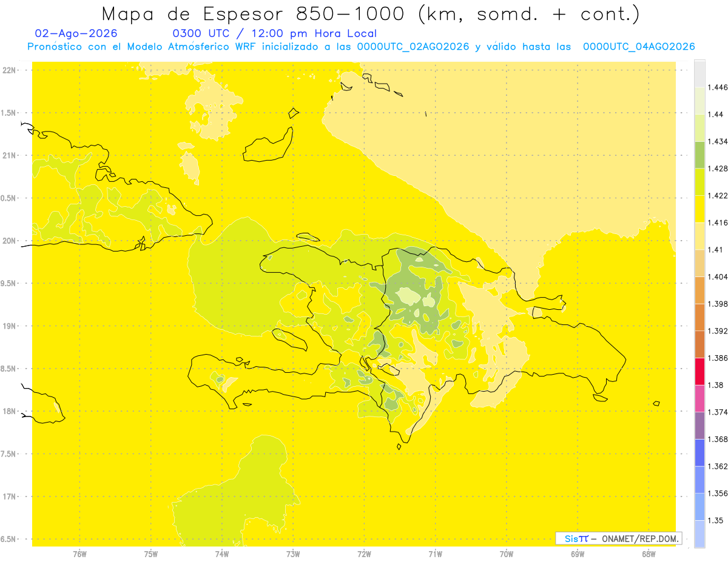This screenshot has height=562, width=728.
Task: Click the '1.374' color scale value
Action: click(x=718, y=412)
